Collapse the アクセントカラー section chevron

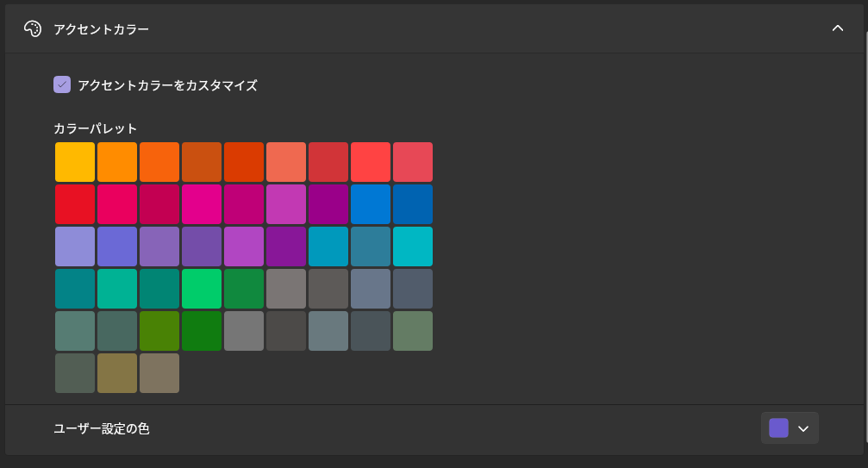tap(837, 28)
